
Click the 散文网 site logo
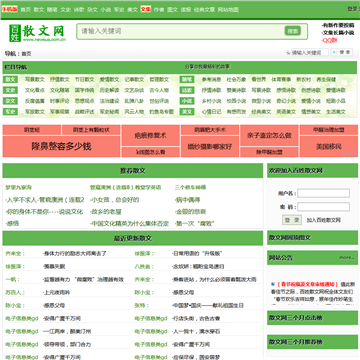[37, 32]
